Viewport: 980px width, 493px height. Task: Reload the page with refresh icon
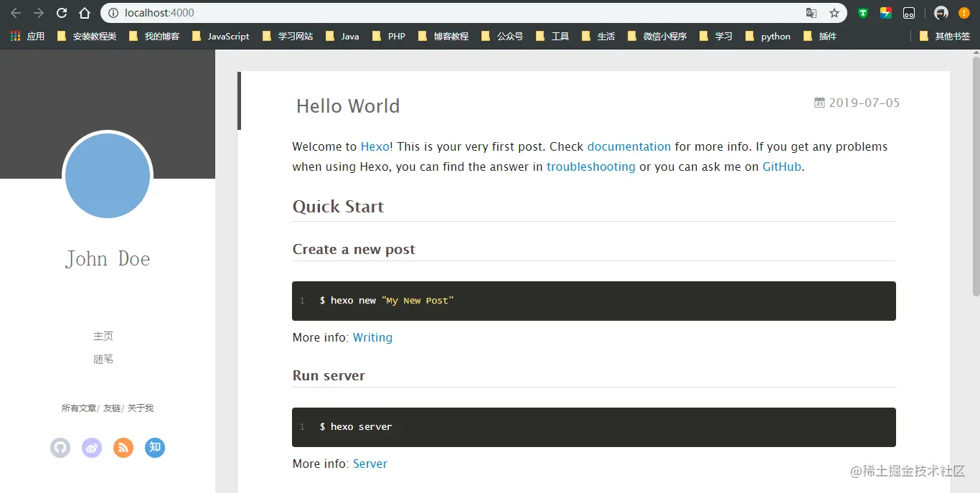(62, 13)
